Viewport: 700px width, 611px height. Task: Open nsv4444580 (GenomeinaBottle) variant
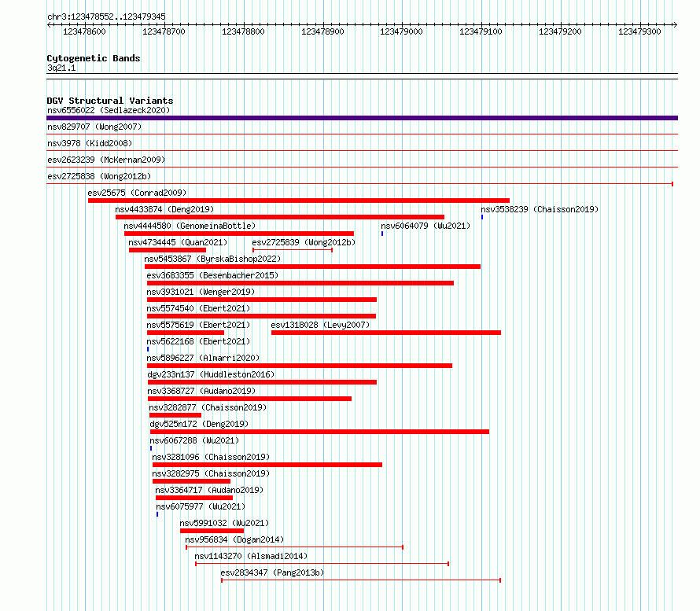click(x=190, y=226)
